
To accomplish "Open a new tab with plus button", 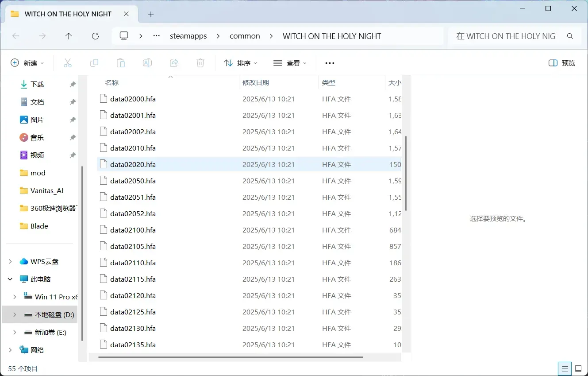I will (x=151, y=14).
